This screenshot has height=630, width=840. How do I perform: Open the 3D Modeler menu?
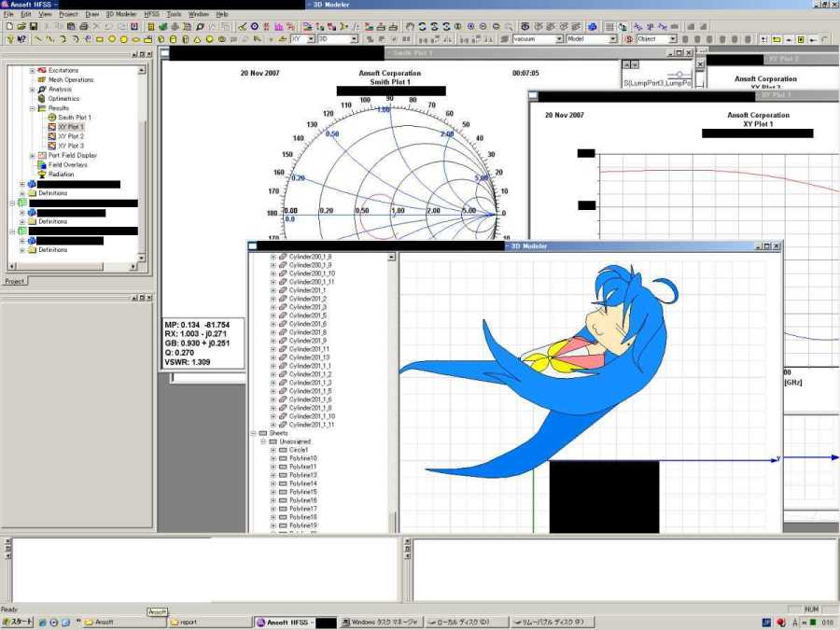pos(121,14)
